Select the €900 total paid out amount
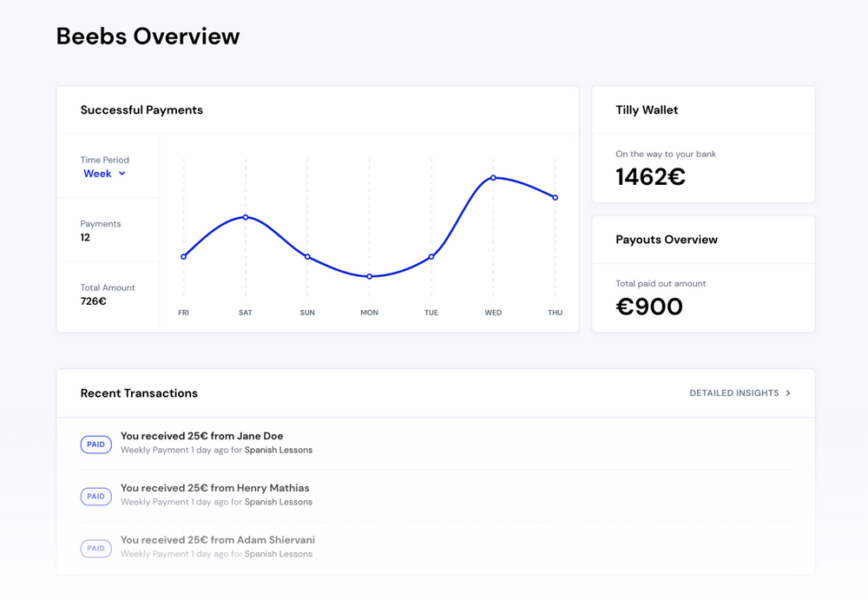This screenshot has width=868, height=600. point(648,306)
